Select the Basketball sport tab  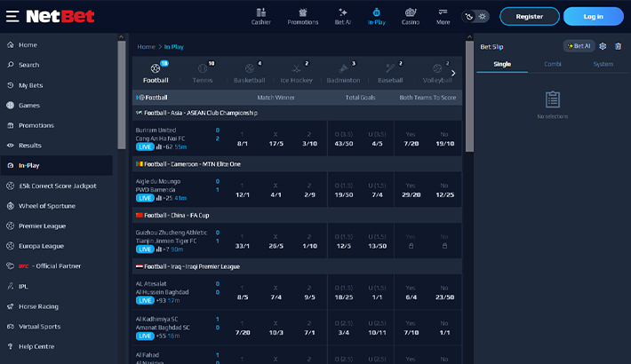point(250,73)
